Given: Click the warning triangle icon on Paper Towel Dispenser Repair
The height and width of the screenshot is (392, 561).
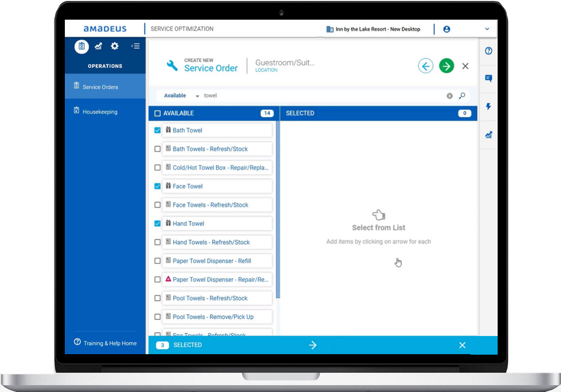Looking at the screenshot, I should [x=168, y=279].
